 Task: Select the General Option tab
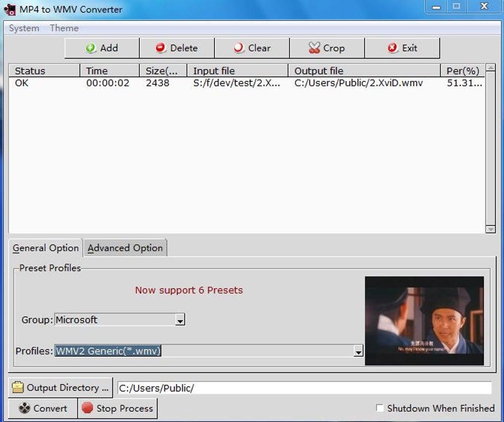coord(45,248)
